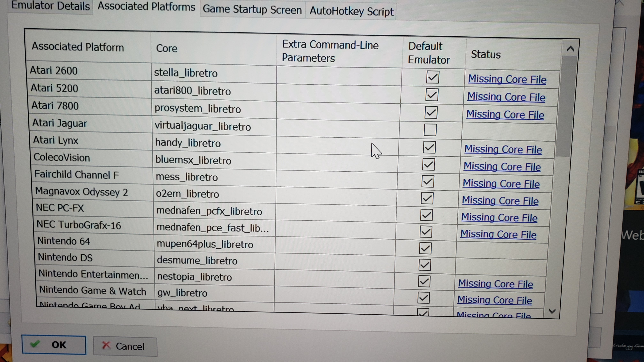
Task: Uncheck default emulator for Atari 7800
Action: (431, 112)
